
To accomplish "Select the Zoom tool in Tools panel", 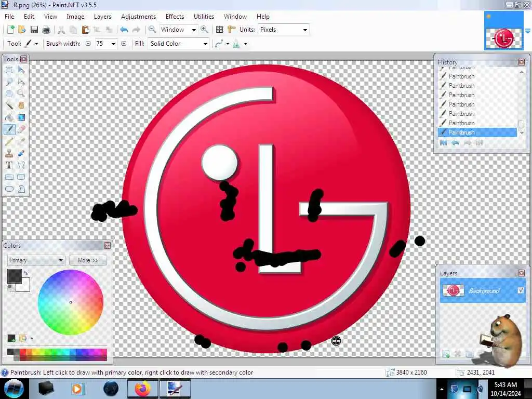I will coord(21,94).
